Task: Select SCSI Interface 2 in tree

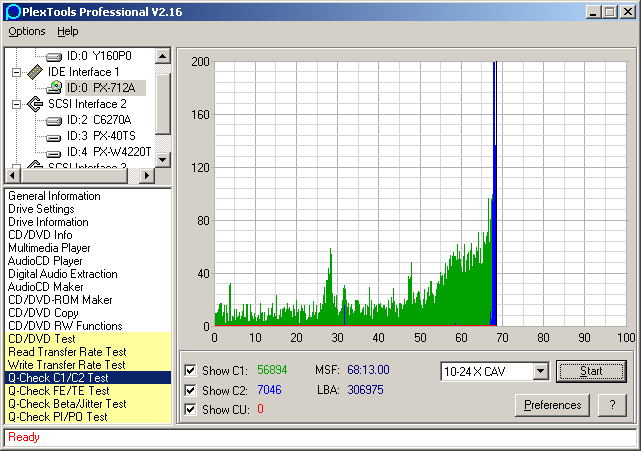Action: click(87, 104)
